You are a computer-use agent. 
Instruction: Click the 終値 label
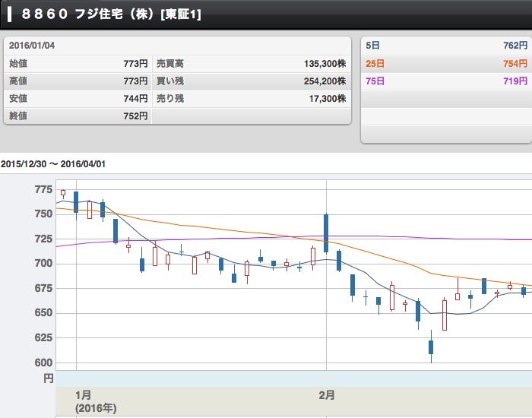(x=18, y=116)
